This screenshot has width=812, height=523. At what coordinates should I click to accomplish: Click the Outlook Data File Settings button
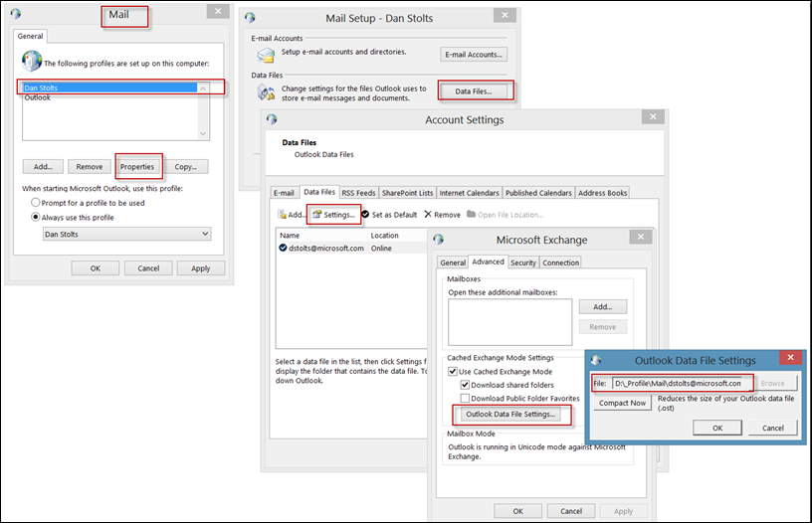click(x=512, y=414)
